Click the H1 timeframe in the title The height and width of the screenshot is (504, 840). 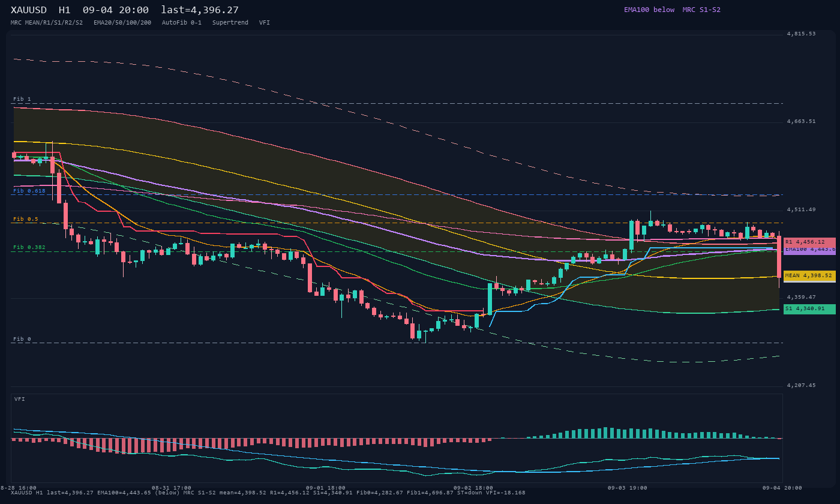[x=65, y=10]
